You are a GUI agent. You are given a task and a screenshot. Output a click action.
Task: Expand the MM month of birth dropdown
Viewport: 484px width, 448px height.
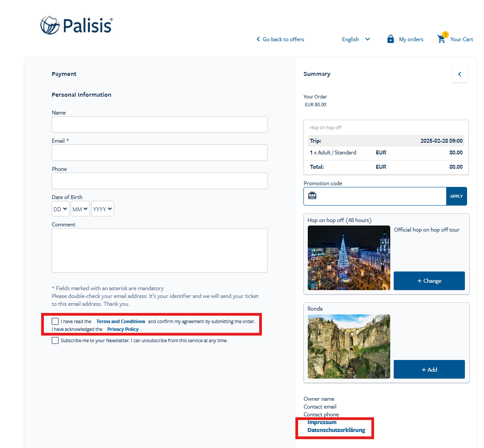coord(80,209)
